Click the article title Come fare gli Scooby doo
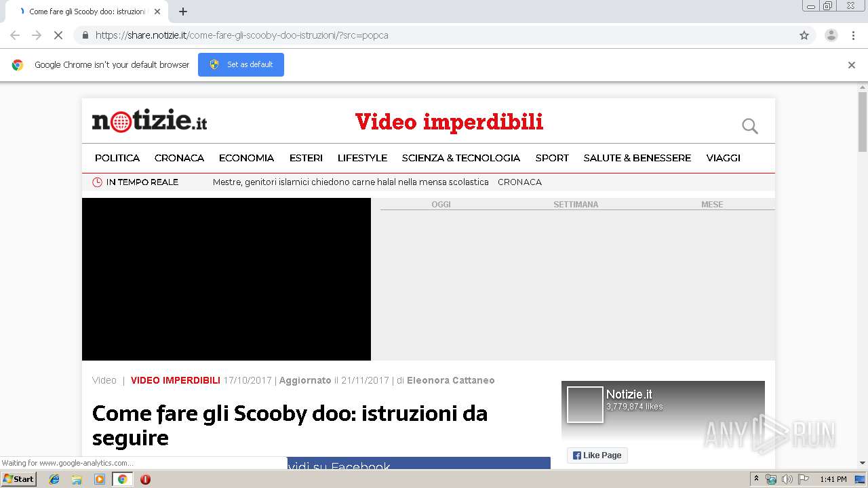The height and width of the screenshot is (488, 868). pos(290,425)
